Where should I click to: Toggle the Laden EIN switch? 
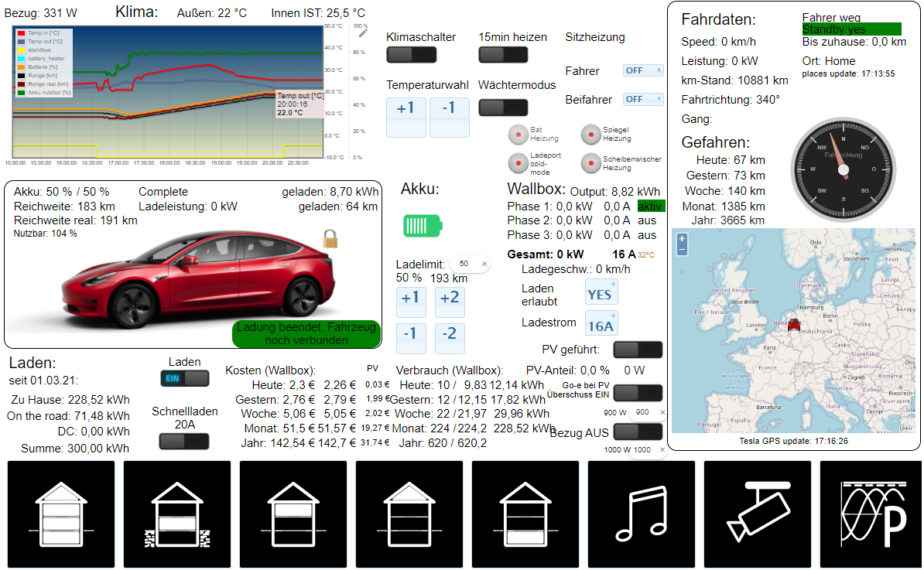(184, 379)
